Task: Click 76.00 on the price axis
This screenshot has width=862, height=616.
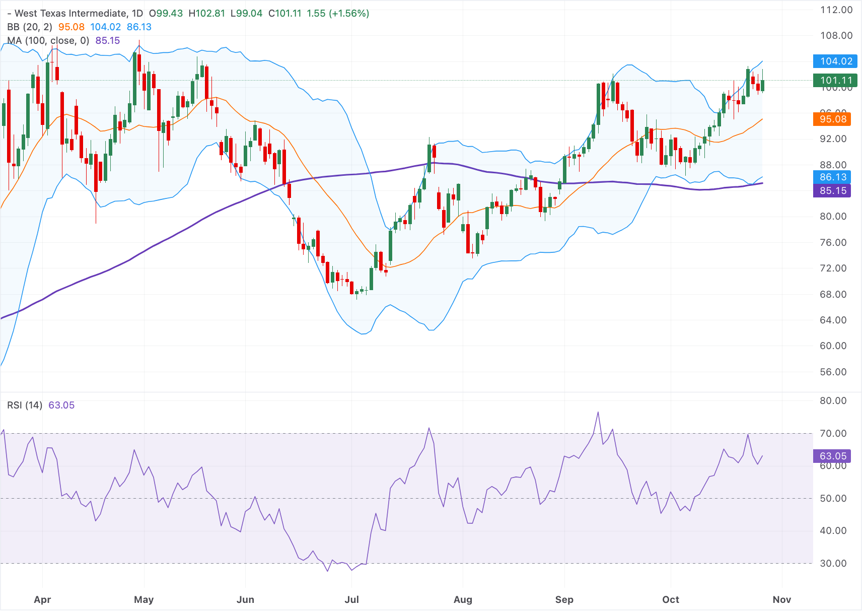Action: point(833,243)
